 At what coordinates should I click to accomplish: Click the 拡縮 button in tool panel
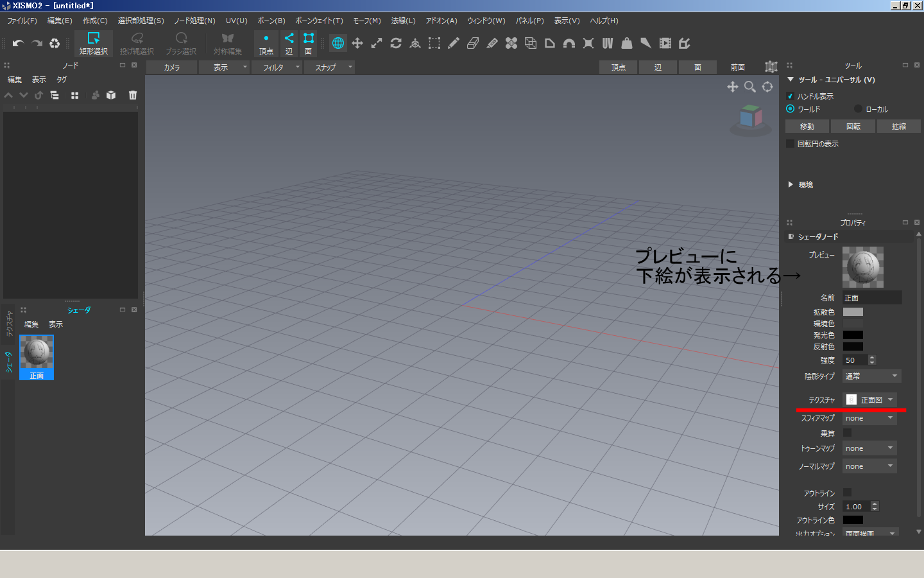coord(899,127)
